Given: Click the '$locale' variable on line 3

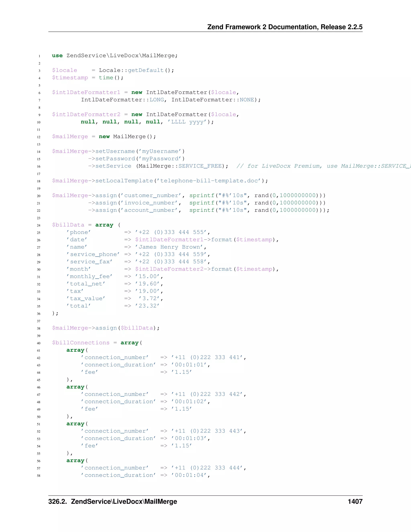Looking at the screenshot, I should click(x=65, y=70).
